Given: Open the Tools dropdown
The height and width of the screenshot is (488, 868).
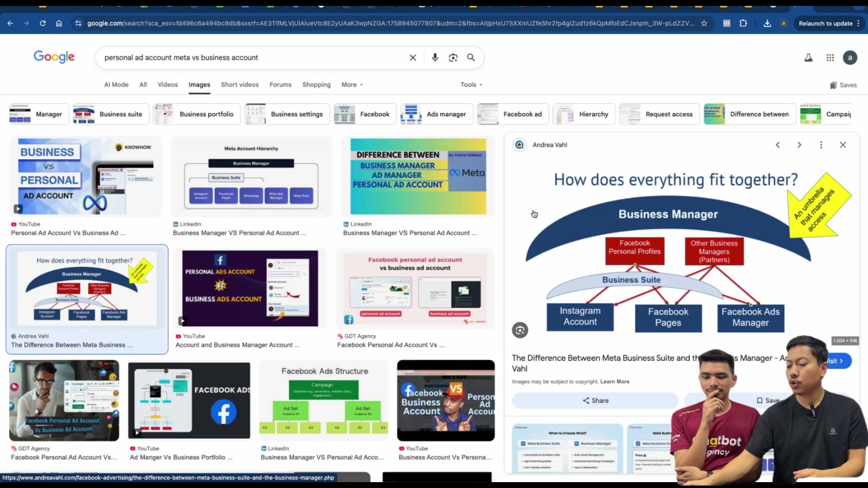Looking at the screenshot, I should pyautogui.click(x=471, y=84).
